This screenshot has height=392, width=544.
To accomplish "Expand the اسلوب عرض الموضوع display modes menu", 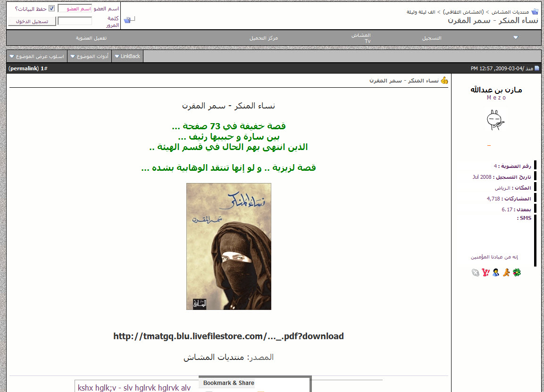I will [37, 56].
